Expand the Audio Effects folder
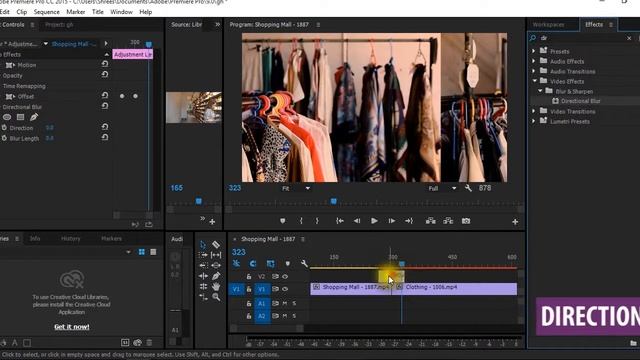Screen dimensions: 640x360 click(x=533, y=61)
